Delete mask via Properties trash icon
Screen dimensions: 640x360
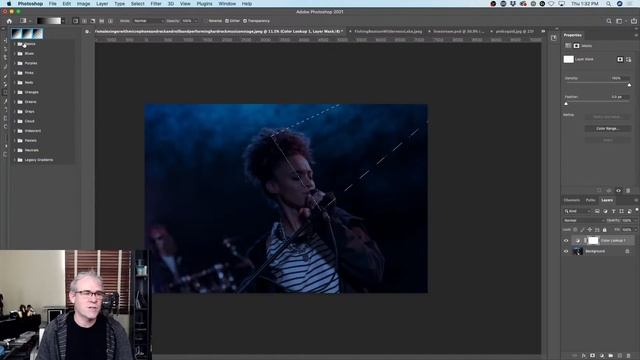628,191
